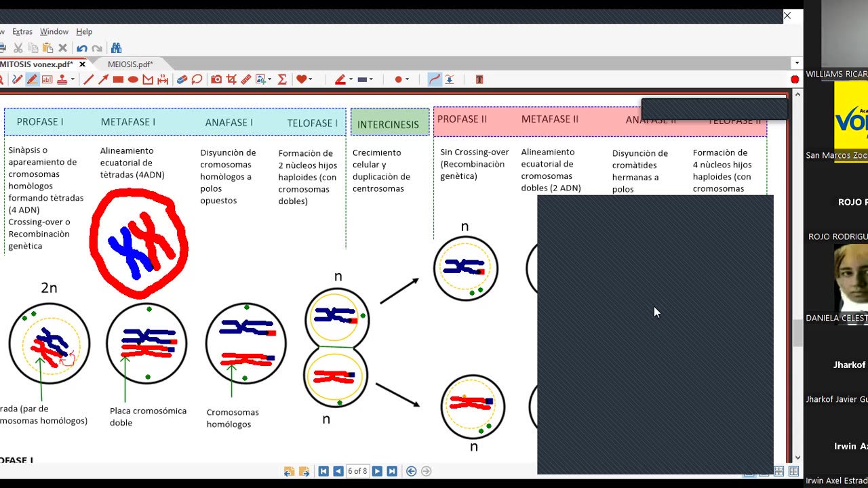Click the Cut scissors icon
868x488 pixels.
click(18, 48)
